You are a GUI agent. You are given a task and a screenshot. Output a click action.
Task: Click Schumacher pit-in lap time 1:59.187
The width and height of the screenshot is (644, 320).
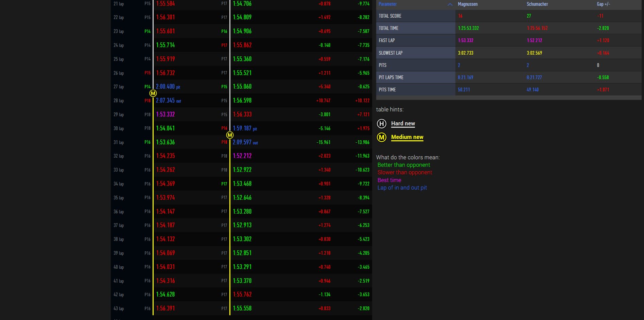(x=242, y=128)
